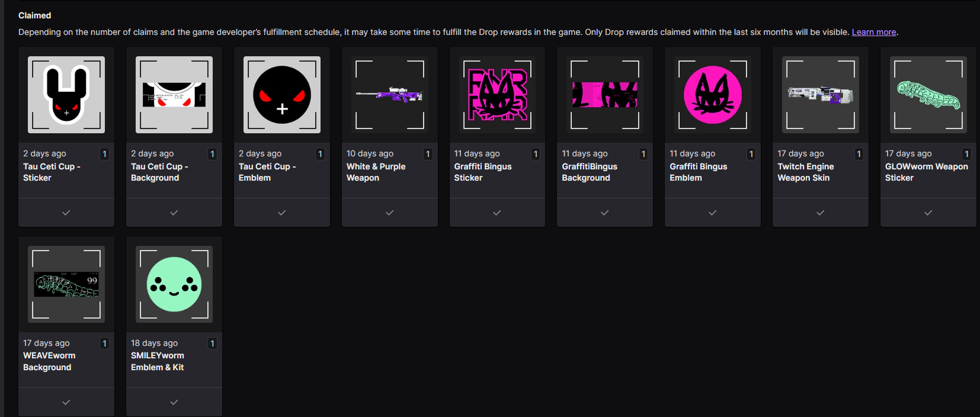Click the Graffiti Bingus Sticker image
Viewport: 980px width, 417px height.
[497, 95]
